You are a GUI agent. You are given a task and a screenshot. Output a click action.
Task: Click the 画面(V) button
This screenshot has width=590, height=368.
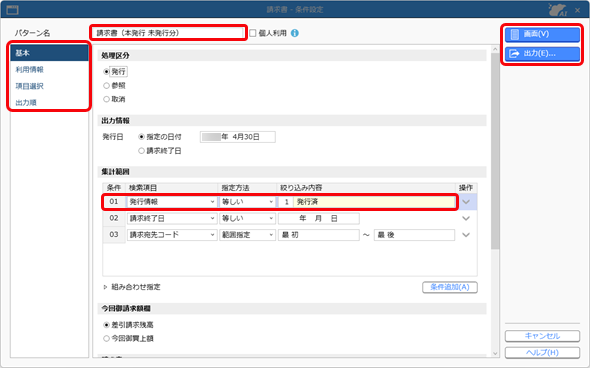point(542,34)
